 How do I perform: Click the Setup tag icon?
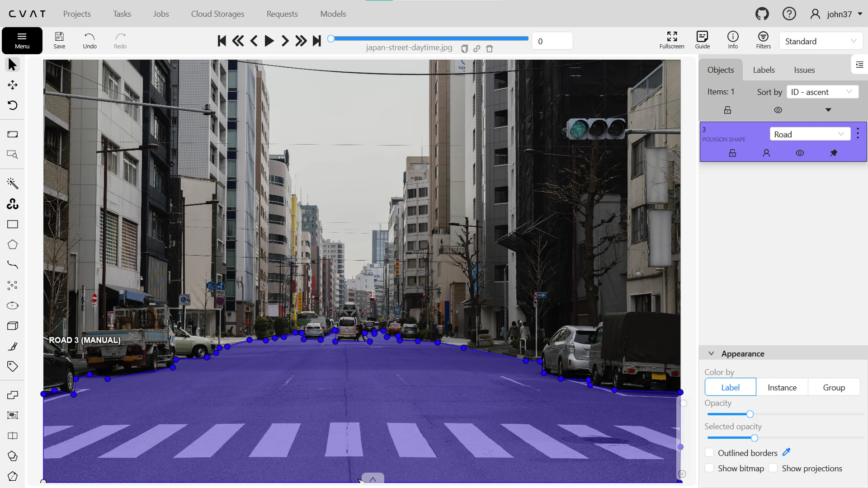[12, 366]
